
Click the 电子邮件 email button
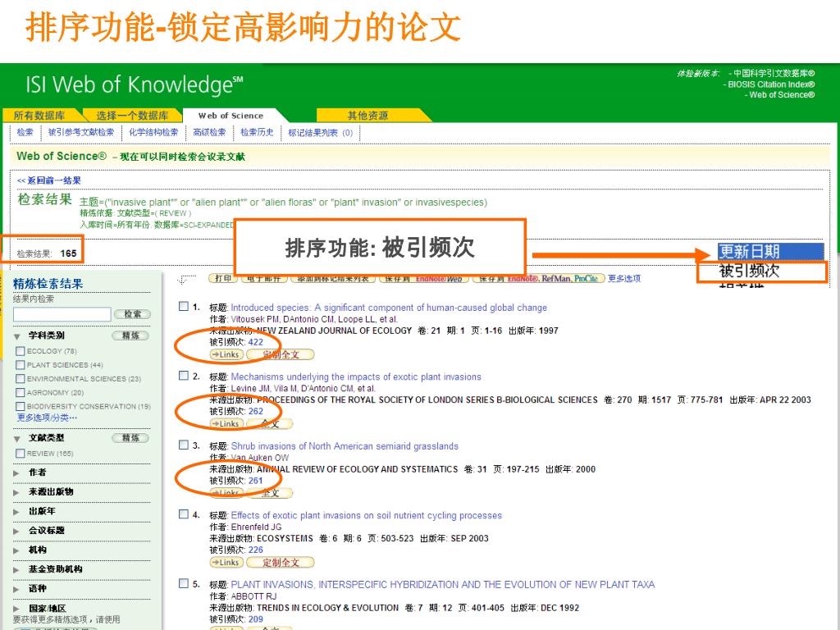(264, 278)
